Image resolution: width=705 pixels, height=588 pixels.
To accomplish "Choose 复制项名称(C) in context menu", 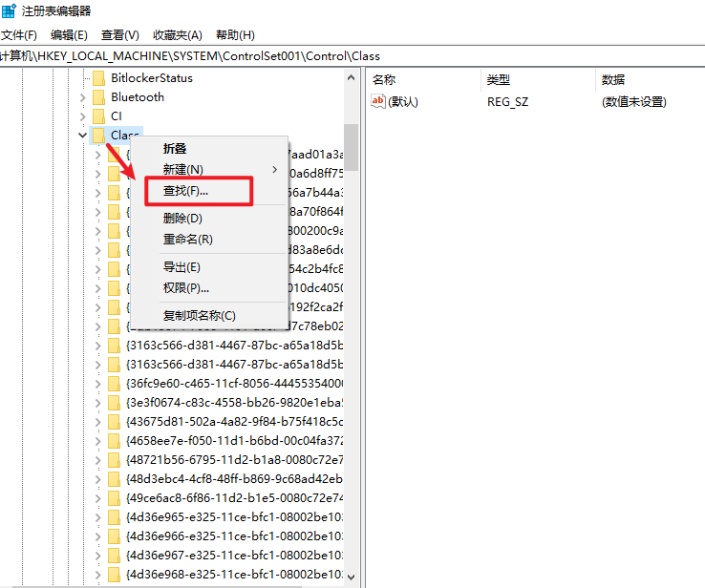I will point(200,316).
